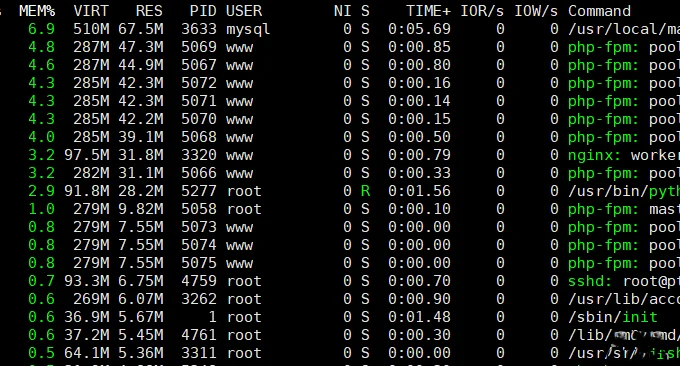Click the IOR/s column header
The width and height of the screenshot is (680, 366).
click(x=482, y=11)
